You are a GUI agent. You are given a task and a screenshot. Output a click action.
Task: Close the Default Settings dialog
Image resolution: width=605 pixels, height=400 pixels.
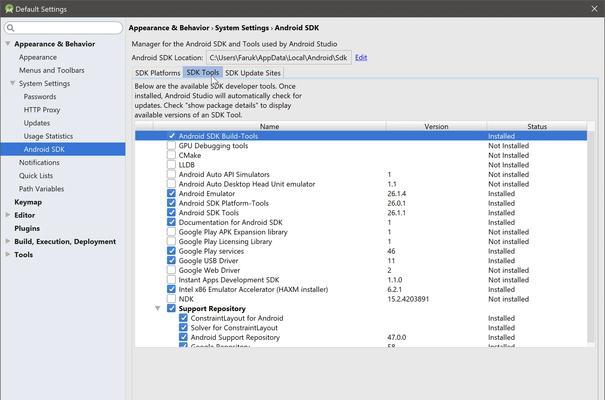(594, 8)
